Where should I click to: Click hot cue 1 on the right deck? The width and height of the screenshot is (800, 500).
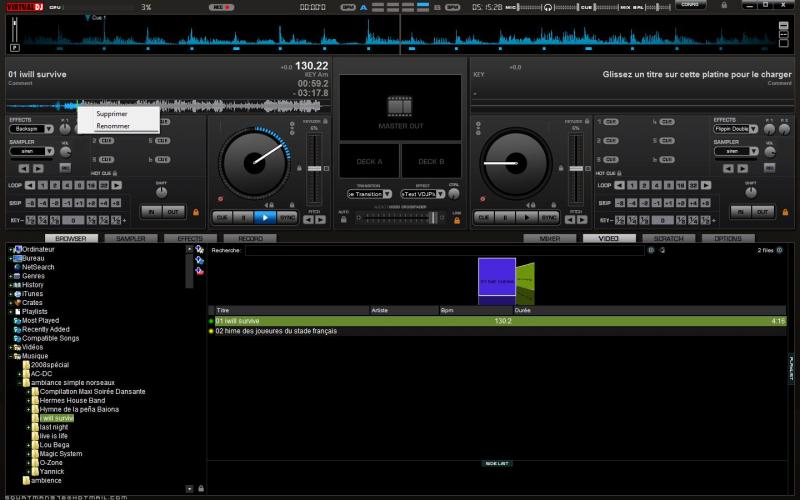point(609,121)
